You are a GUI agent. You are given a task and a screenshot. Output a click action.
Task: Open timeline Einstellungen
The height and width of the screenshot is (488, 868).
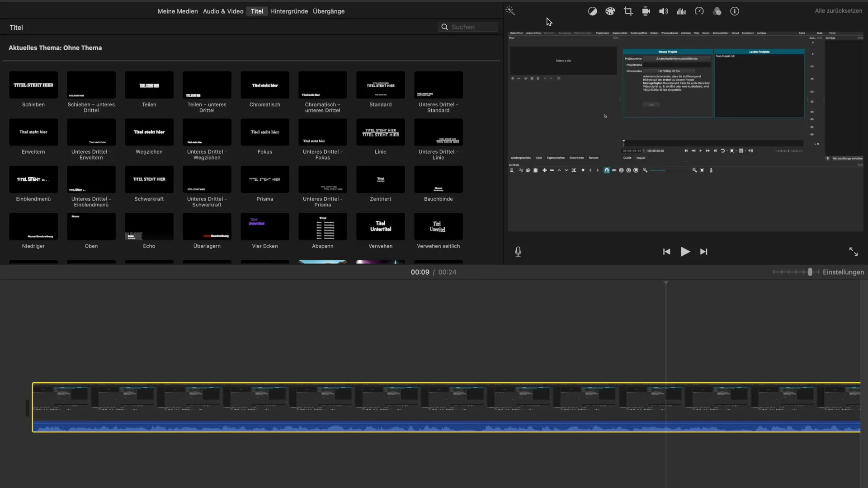843,272
